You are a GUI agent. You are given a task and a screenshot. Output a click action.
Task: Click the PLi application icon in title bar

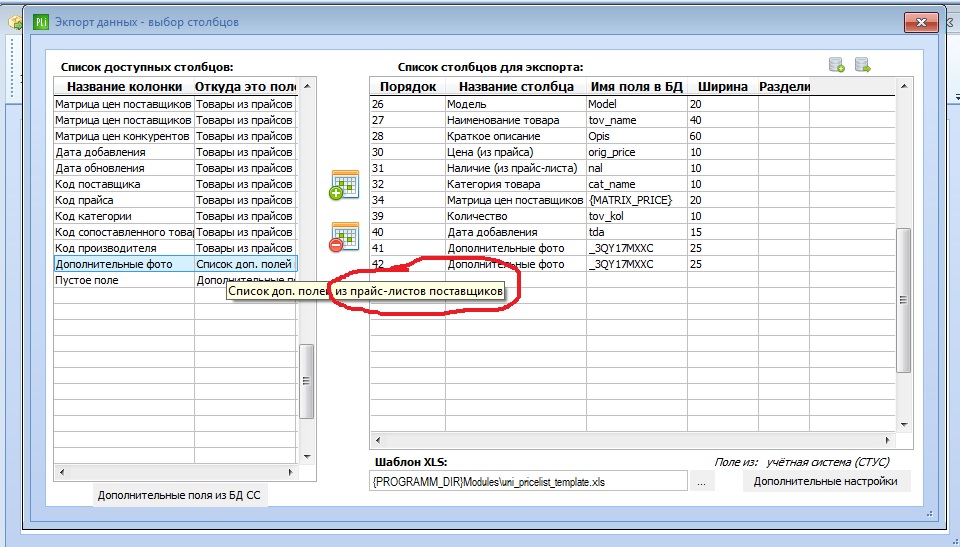pos(40,22)
